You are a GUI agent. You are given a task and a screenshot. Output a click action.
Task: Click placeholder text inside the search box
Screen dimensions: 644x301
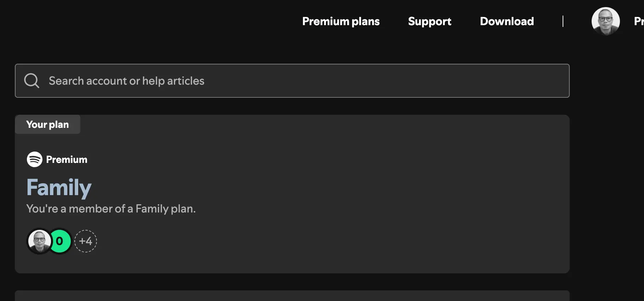(126, 81)
